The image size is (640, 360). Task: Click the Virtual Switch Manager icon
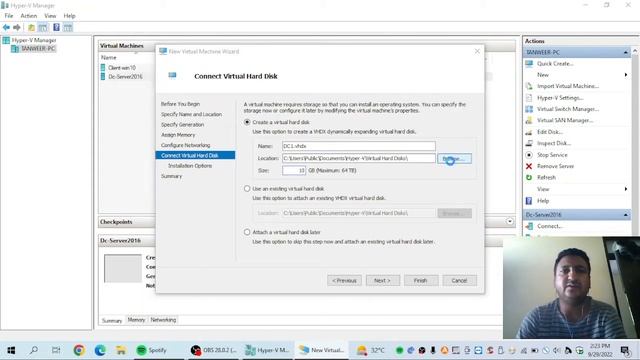pos(529,109)
